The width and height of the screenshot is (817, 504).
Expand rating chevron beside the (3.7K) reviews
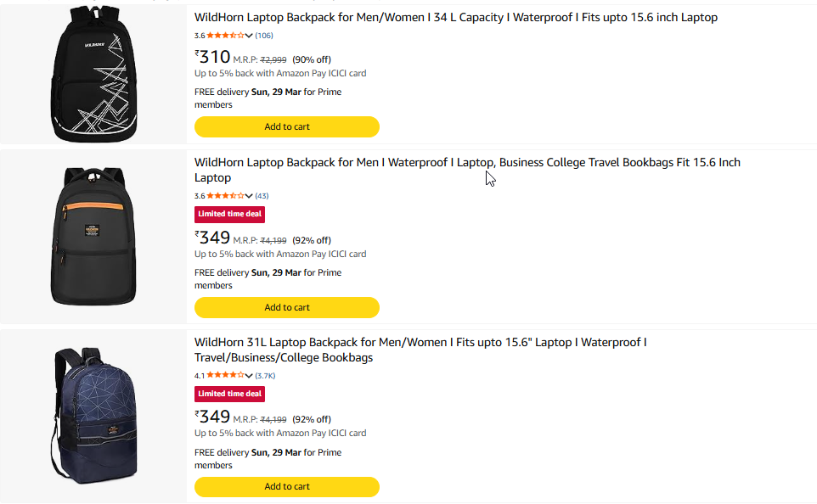click(x=249, y=375)
